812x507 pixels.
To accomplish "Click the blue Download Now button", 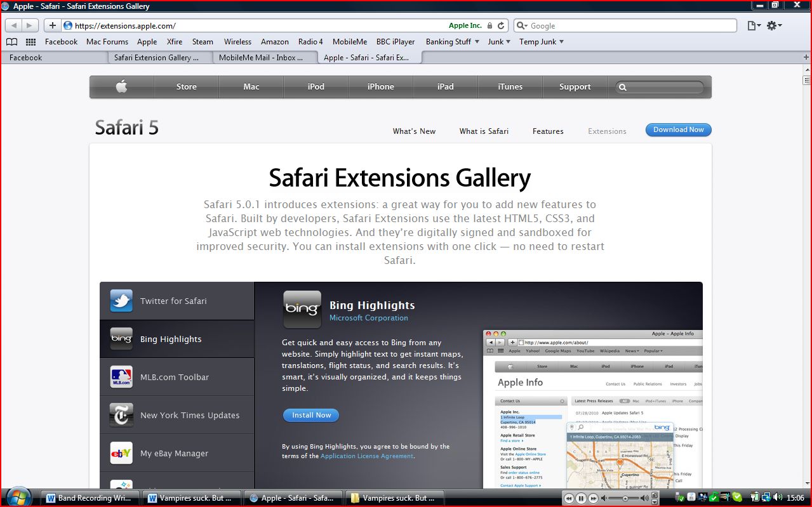I will tap(679, 129).
